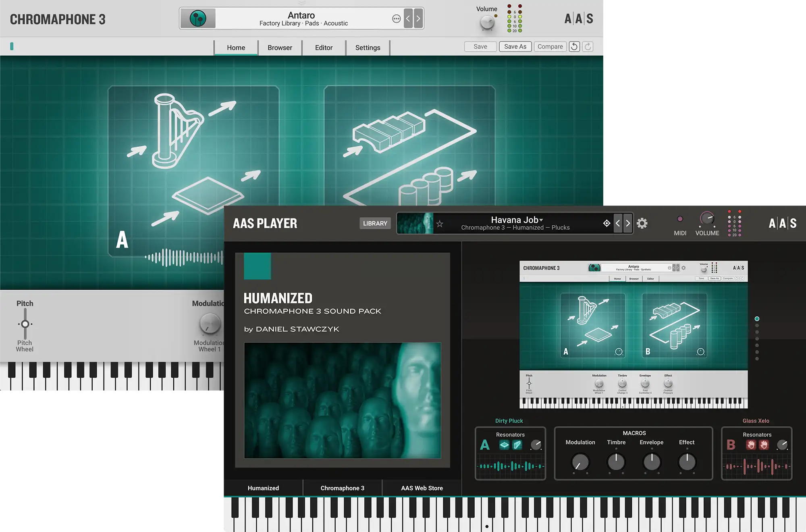
Task: Switch to the Home tab in Chromaphone 3
Action: 236,48
